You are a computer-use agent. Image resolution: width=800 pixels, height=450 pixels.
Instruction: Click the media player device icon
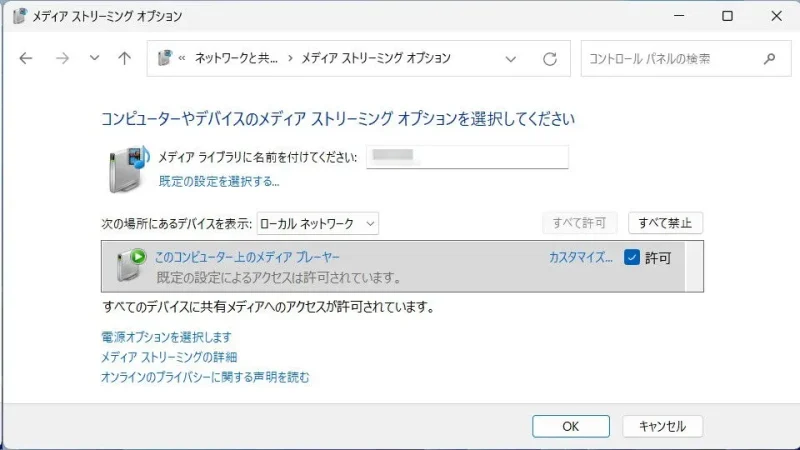tap(131, 265)
